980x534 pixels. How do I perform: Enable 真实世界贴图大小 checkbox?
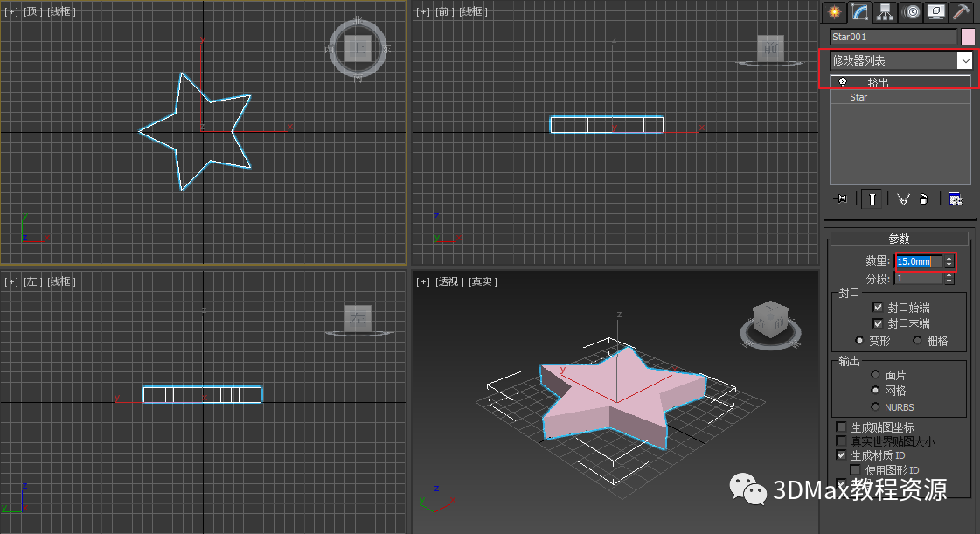point(841,441)
